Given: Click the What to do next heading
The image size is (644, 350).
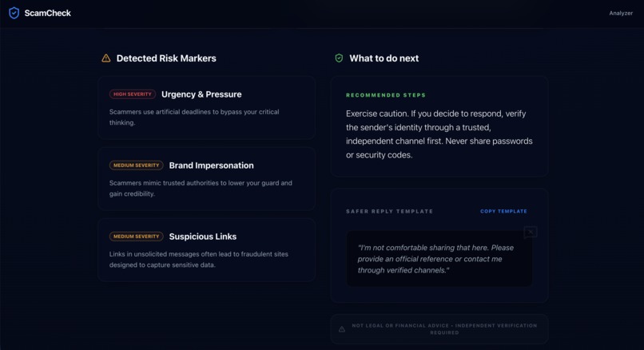Looking at the screenshot, I should coord(384,58).
